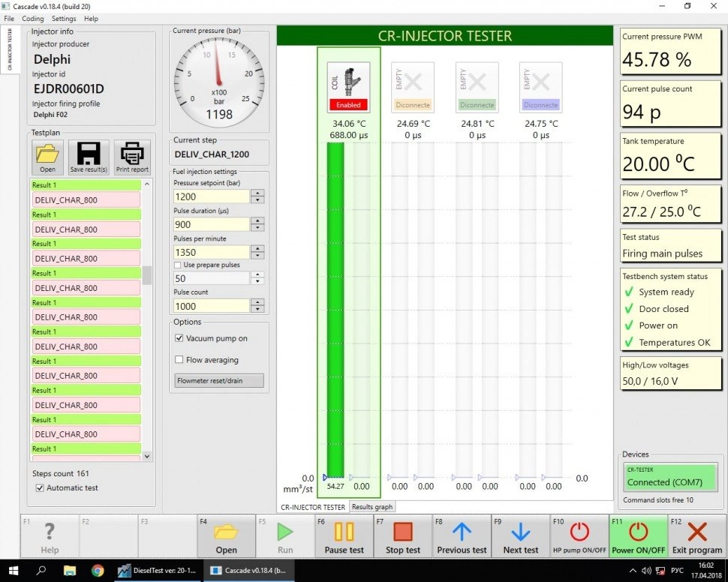Click Exit program F12 button
728x582 pixels.
pos(697,536)
